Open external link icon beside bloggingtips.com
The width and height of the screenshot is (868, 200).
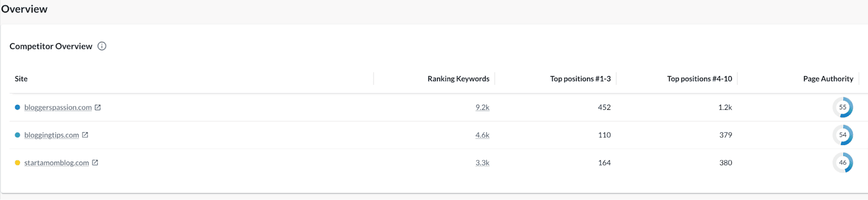point(85,135)
